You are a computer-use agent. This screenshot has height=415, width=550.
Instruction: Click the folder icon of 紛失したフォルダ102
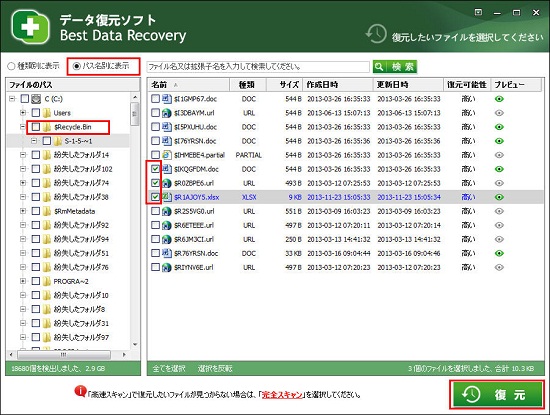(x=47, y=169)
